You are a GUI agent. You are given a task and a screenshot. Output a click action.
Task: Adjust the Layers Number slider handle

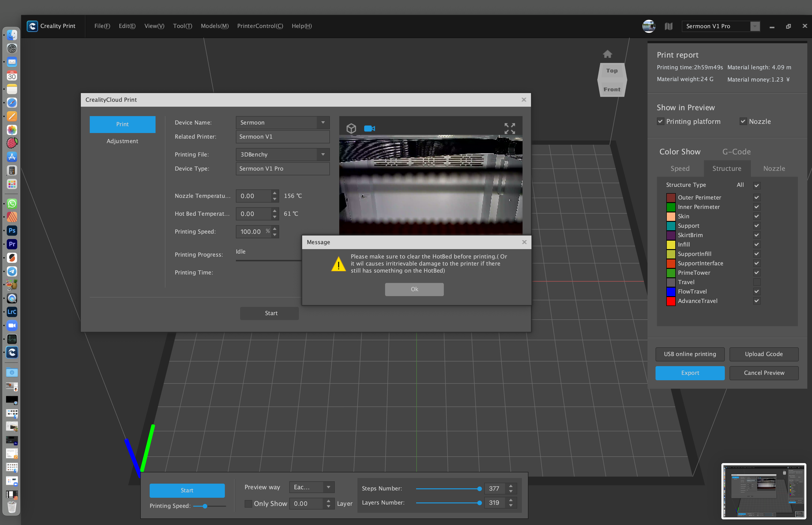(x=479, y=503)
